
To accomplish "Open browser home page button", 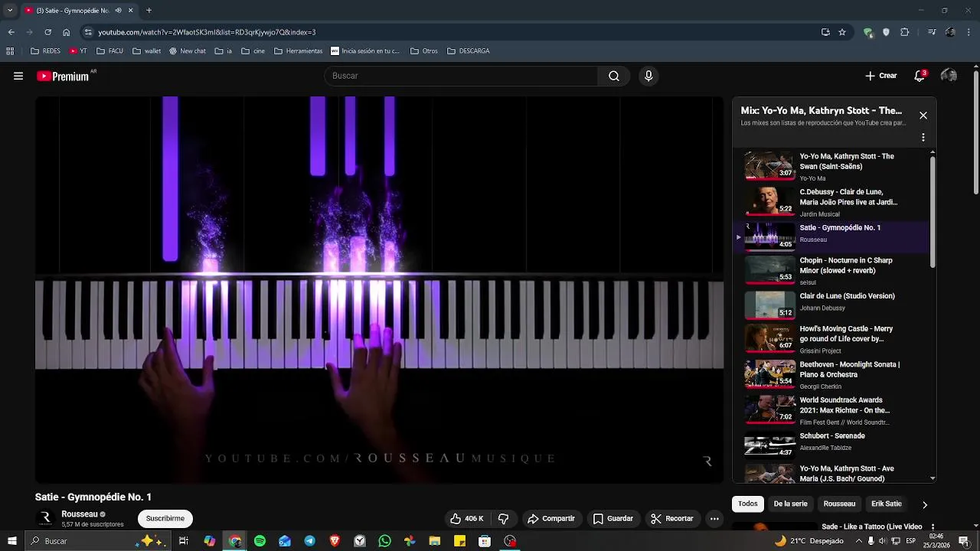I will pos(67,32).
